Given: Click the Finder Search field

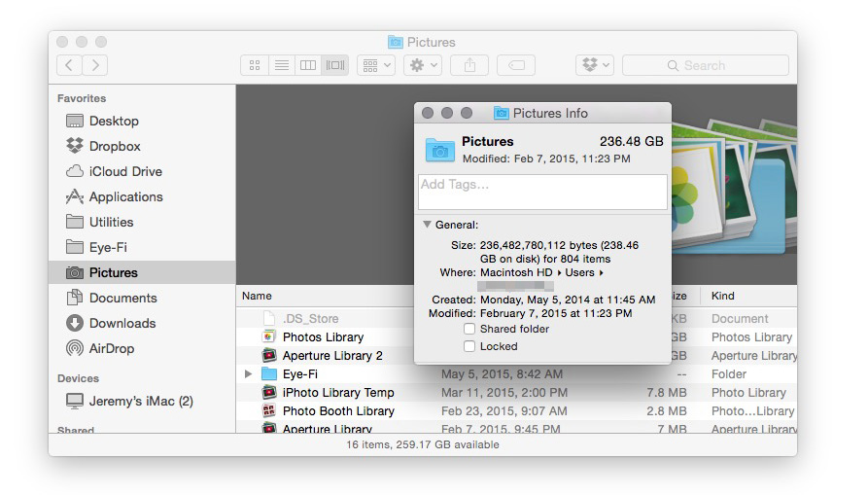Looking at the screenshot, I should click(x=706, y=65).
